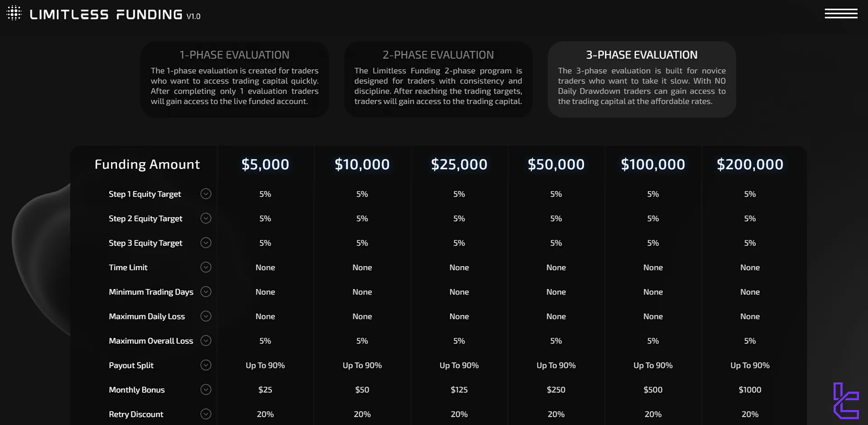Click the Limitless Funding dotted logo icon
868x425 pixels.
pos(14,13)
